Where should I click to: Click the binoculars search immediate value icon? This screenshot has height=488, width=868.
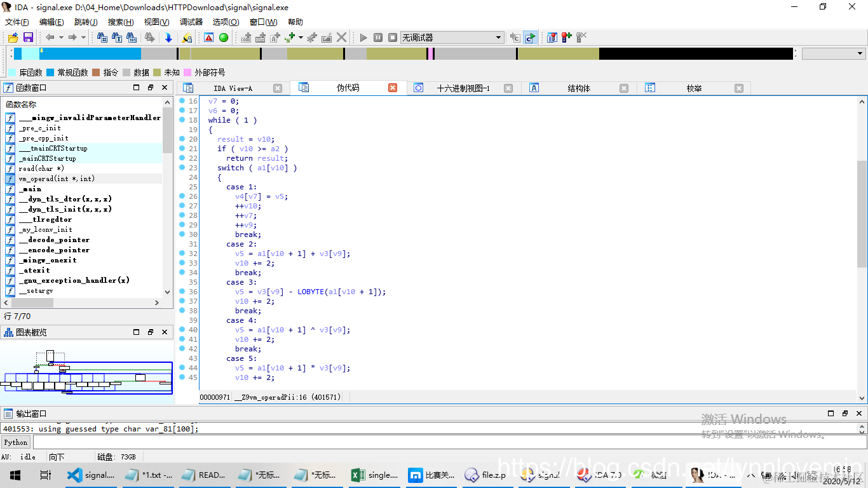coord(102,37)
